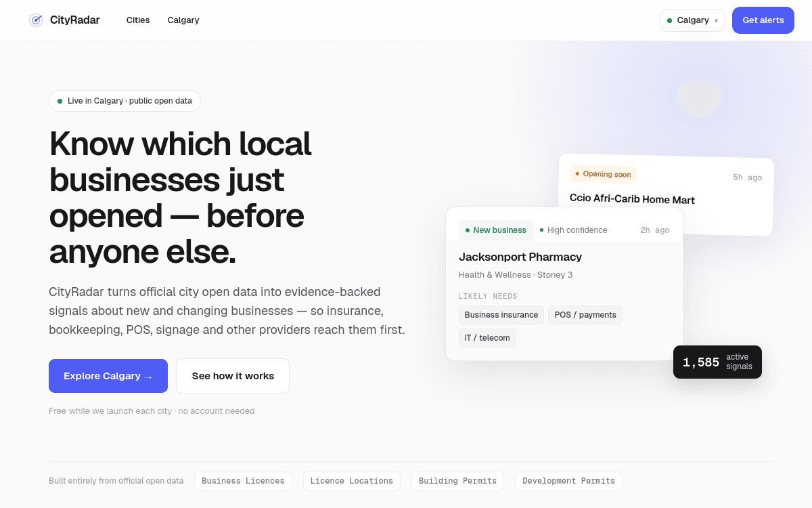Open the Cities nav item
Image resolution: width=812 pixels, height=508 pixels.
[x=138, y=20]
